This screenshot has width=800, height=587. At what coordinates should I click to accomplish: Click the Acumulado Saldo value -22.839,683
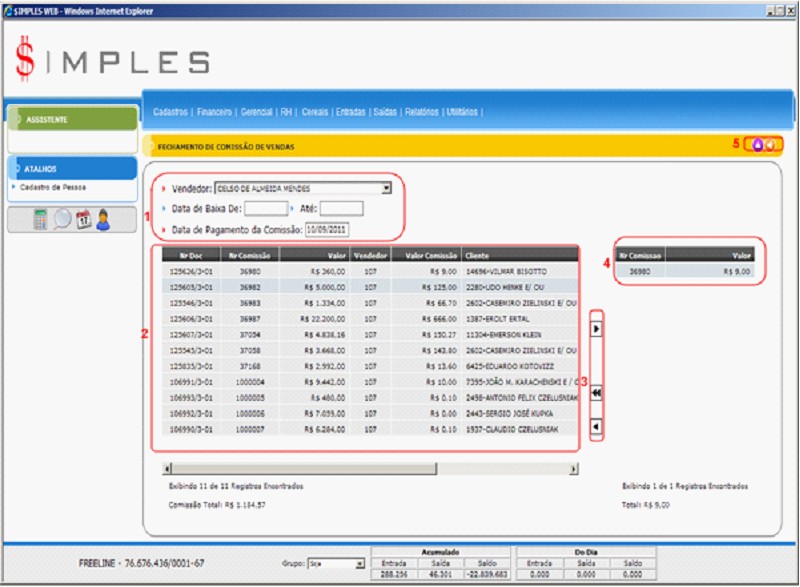click(487, 574)
